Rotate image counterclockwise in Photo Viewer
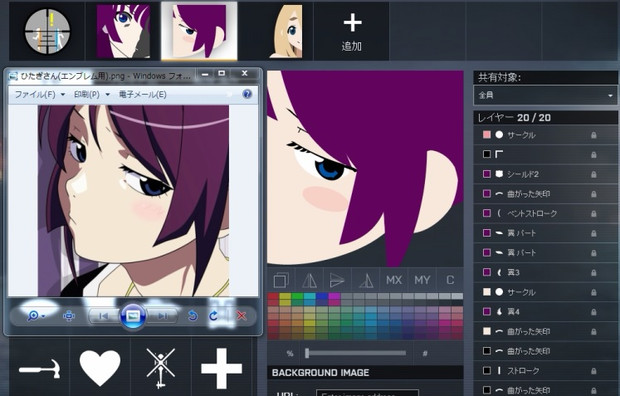 click(x=193, y=316)
